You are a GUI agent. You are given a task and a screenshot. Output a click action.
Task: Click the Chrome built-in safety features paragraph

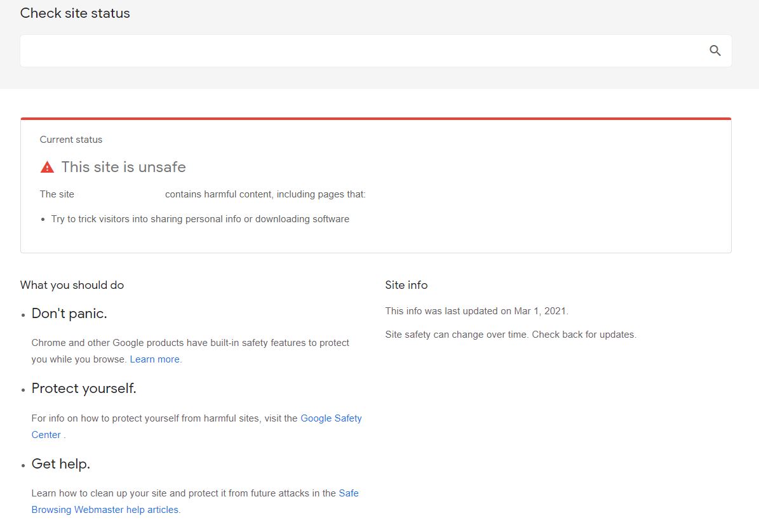coord(190,343)
